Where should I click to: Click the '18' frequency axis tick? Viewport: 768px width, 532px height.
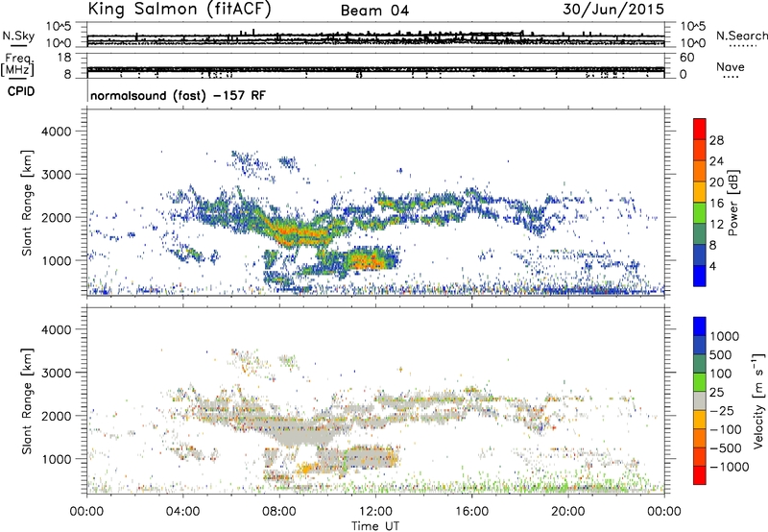(64, 58)
